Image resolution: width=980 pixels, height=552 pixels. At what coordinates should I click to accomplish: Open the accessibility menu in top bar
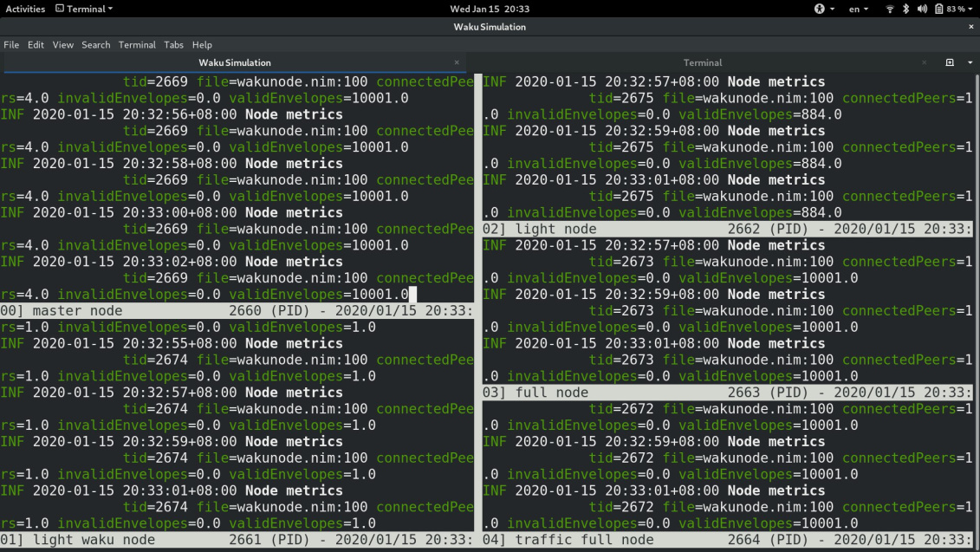tap(821, 9)
